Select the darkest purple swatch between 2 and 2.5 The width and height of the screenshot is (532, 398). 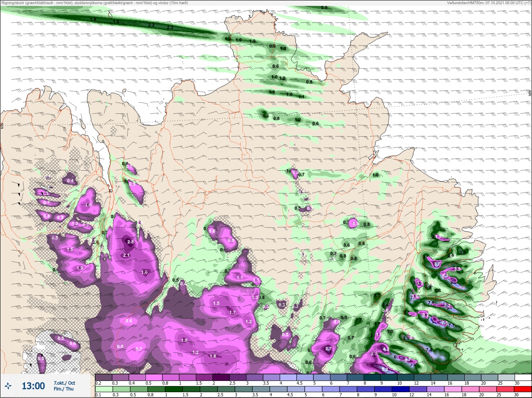click(x=222, y=378)
